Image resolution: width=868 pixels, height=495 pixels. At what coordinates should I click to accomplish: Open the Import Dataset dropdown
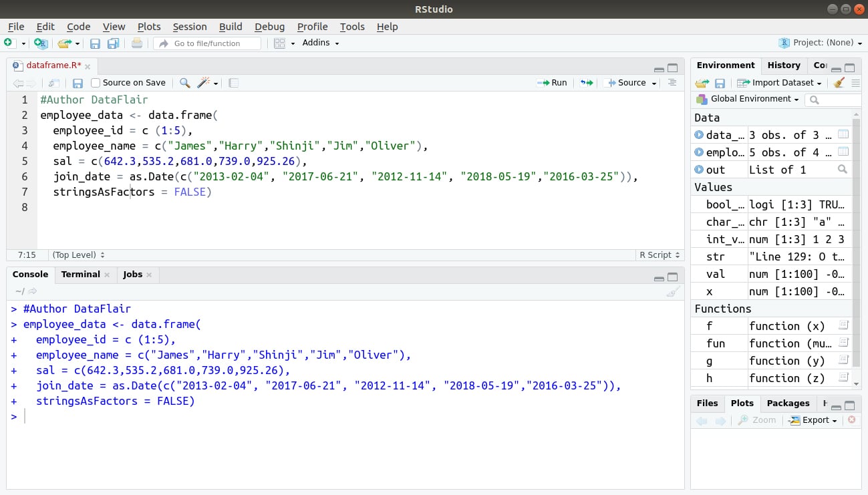pyautogui.click(x=779, y=83)
